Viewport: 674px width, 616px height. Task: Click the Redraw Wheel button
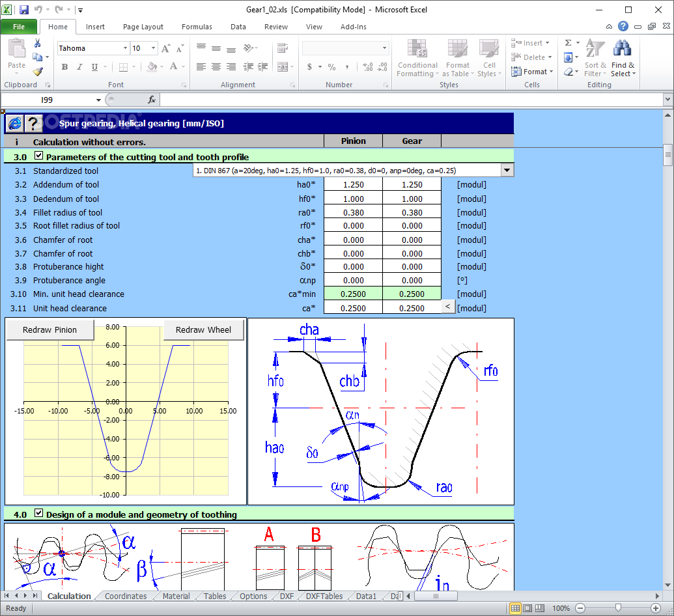click(203, 329)
